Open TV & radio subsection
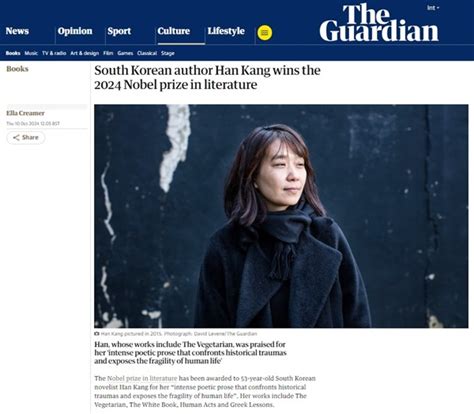 54,53
